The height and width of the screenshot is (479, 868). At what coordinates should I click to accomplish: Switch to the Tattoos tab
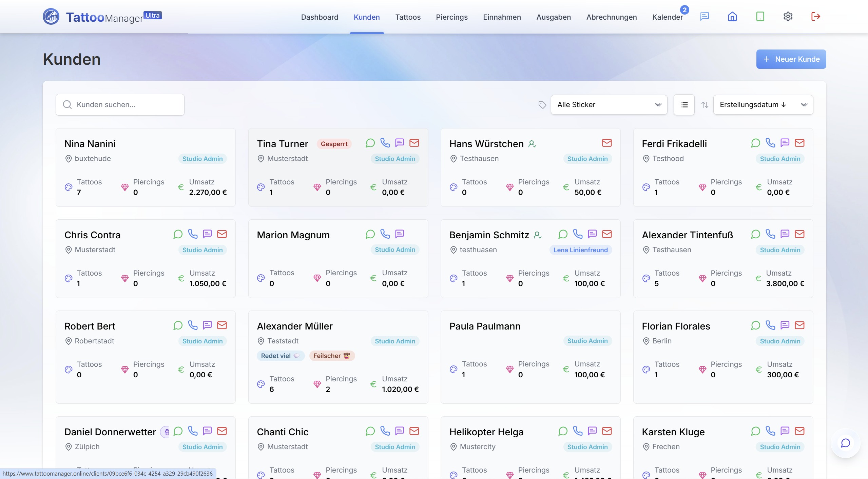[x=408, y=17]
